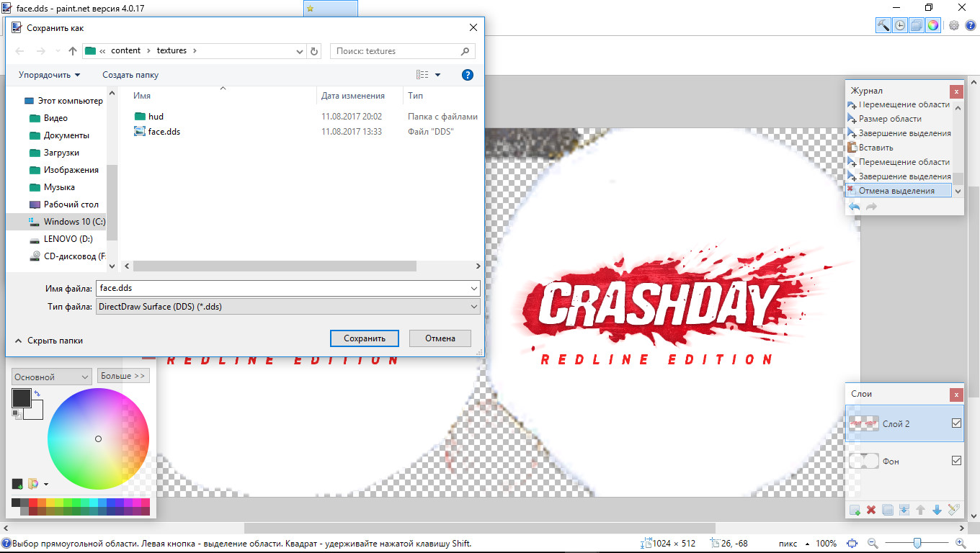Open the Тип файла format dropdown
The width and height of the screenshot is (980, 553).
point(473,307)
